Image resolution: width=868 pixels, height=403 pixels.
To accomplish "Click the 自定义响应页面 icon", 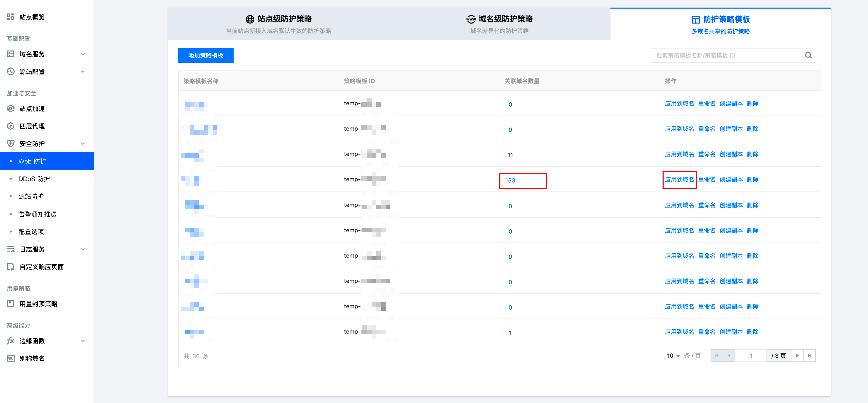I will point(11,267).
